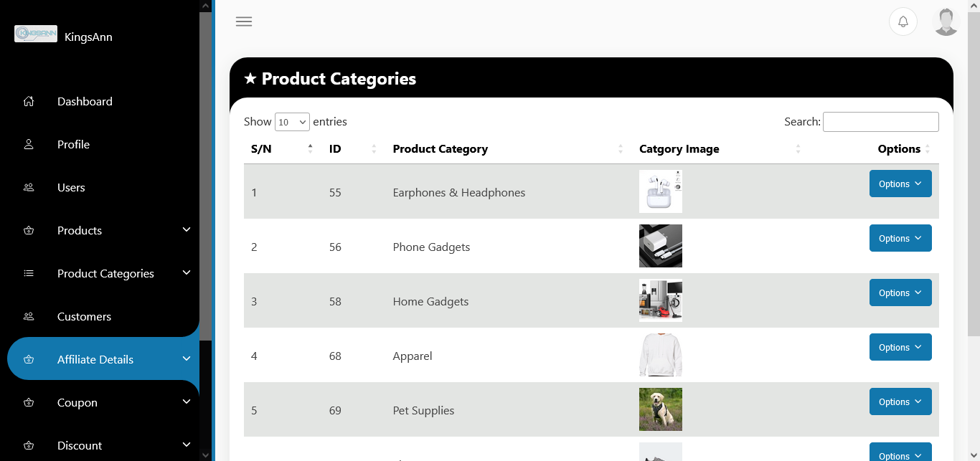Click the KingsAnn logo image
The image size is (980, 461).
pos(36,34)
